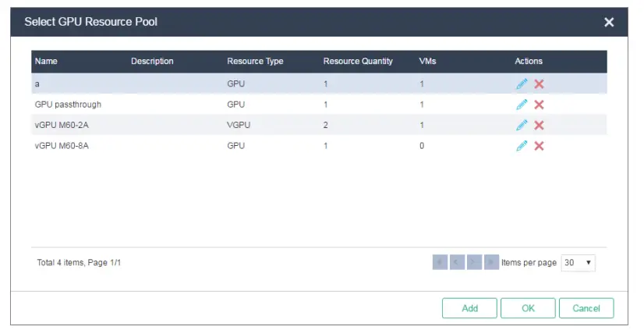Click the Cancel button
The width and height of the screenshot is (644, 330).
[586, 308]
